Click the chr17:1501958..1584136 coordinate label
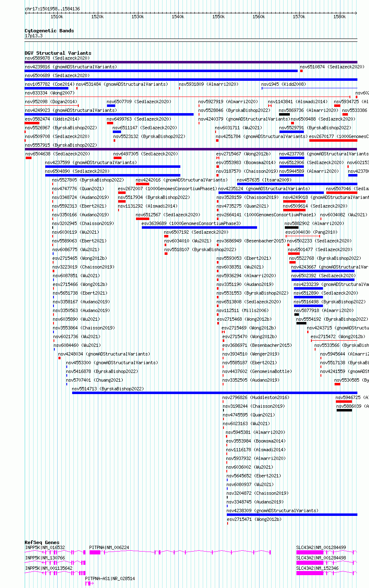369x588 pixels. pyautogui.click(x=52, y=9)
